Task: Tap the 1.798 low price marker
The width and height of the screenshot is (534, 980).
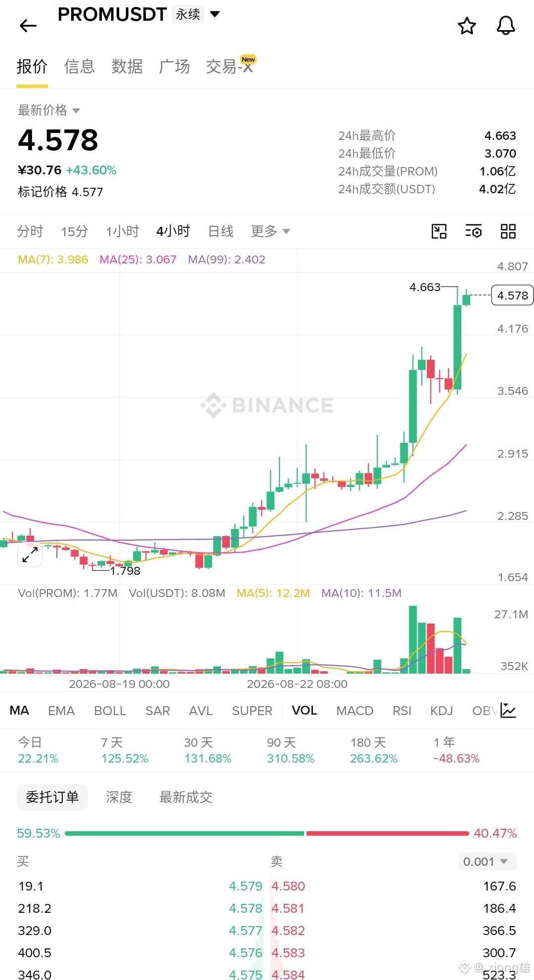Action: [x=125, y=571]
